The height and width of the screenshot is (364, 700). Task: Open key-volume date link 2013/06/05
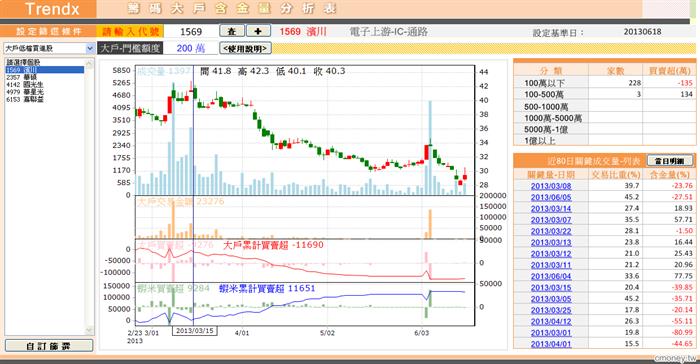[x=551, y=197]
